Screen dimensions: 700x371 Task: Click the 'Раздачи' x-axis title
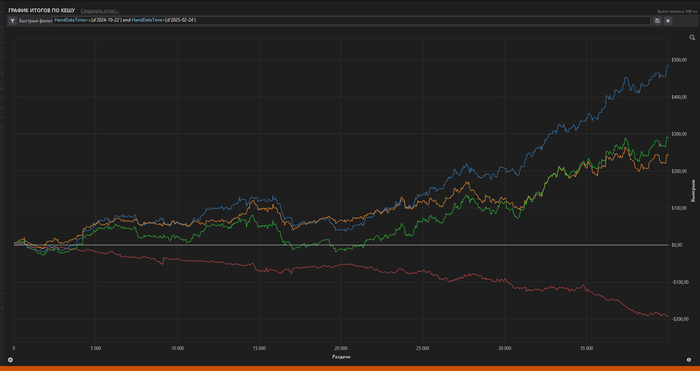point(341,357)
